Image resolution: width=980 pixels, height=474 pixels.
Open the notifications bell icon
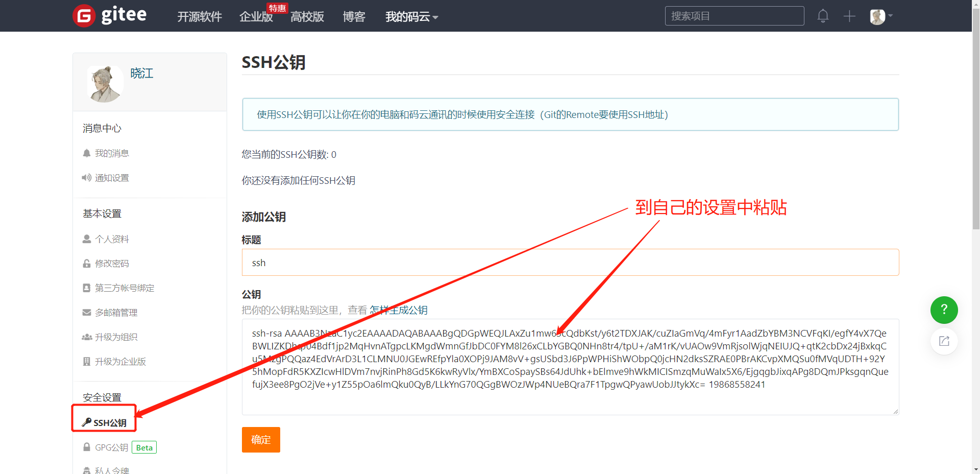(823, 16)
